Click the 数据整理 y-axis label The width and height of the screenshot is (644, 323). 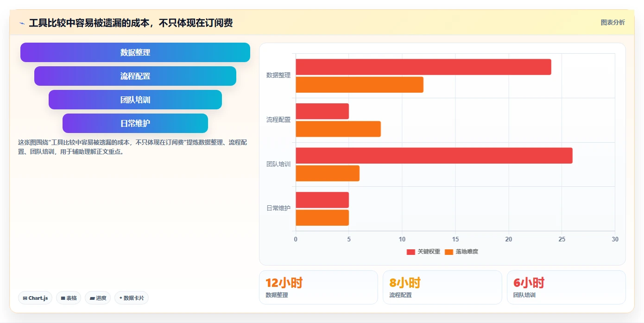pos(278,75)
